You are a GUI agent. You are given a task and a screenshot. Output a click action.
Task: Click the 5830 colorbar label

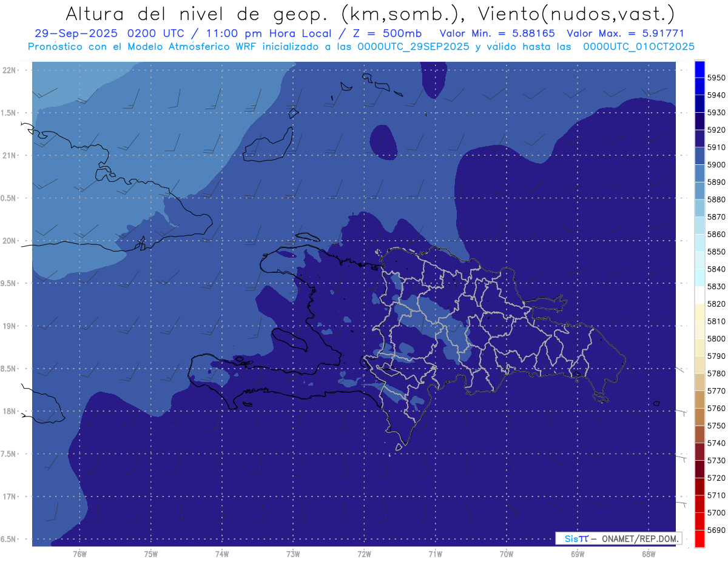(x=716, y=287)
